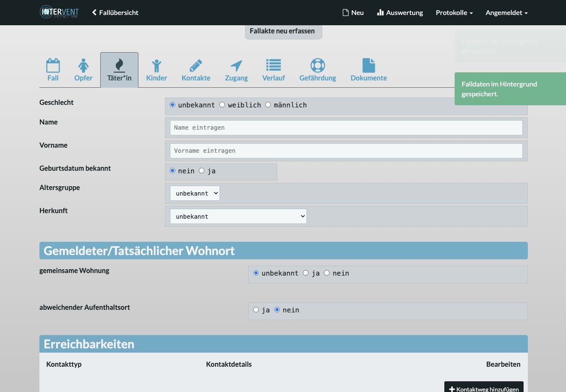Open the Verlauf list icon tab

tap(273, 65)
